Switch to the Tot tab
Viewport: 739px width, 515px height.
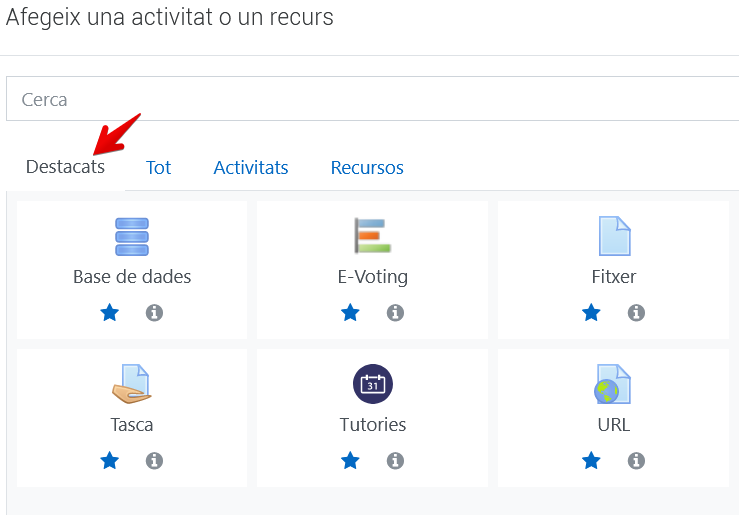click(158, 168)
